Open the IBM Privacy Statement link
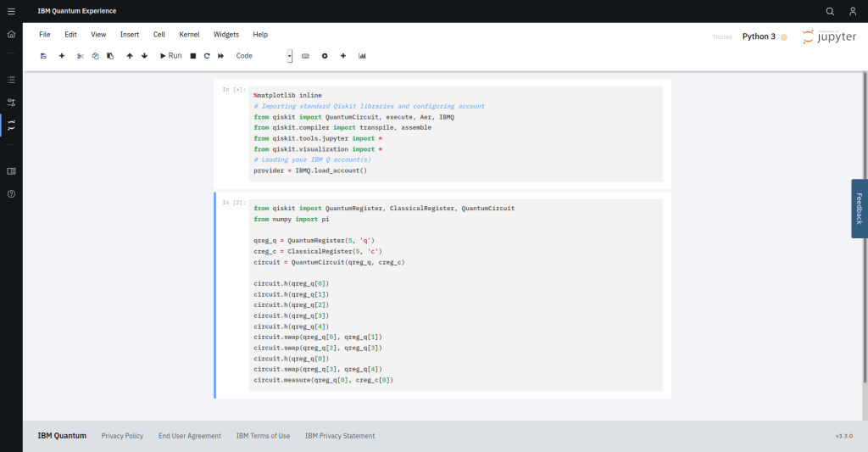This screenshot has width=868, height=452. [340, 436]
